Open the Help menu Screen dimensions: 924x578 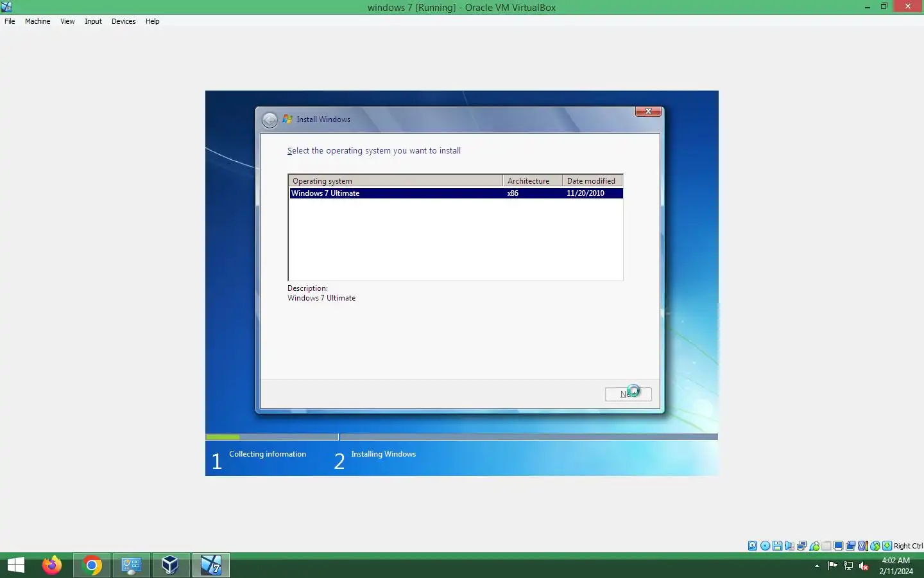[x=152, y=21]
